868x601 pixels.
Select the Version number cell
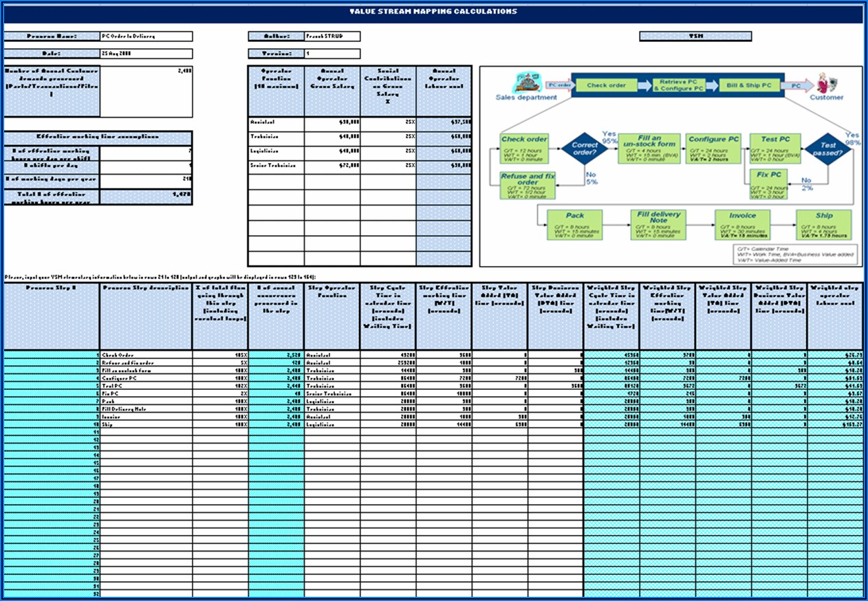(x=332, y=54)
